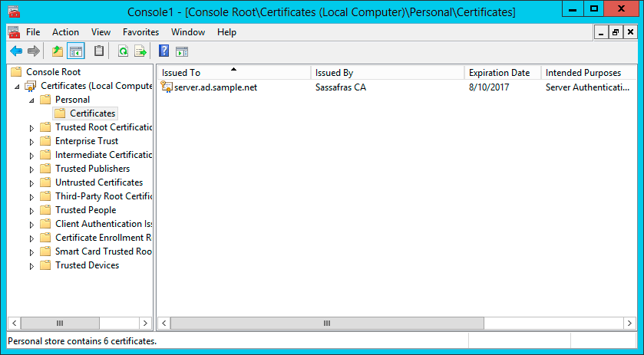Click the Refresh toolbar icon
644x355 pixels.
123,51
